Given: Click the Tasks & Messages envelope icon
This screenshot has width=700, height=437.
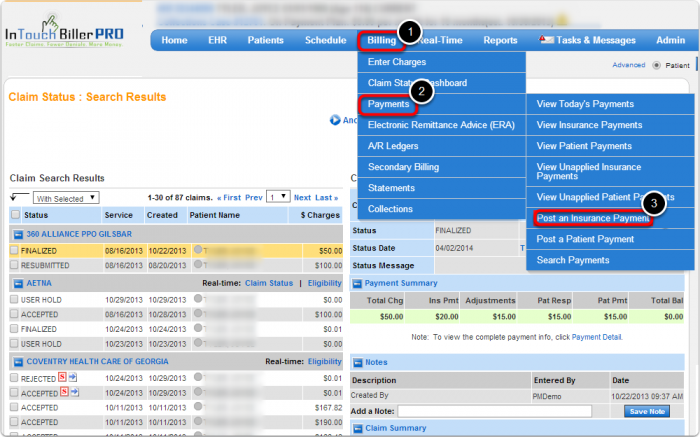Looking at the screenshot, I should (x=547, y=40).
